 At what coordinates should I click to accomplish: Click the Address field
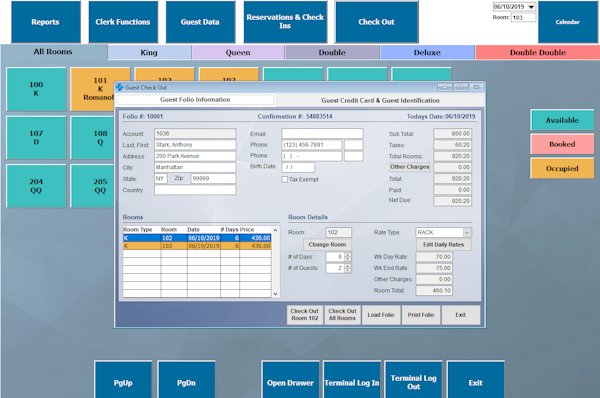(x=195, y=156)
